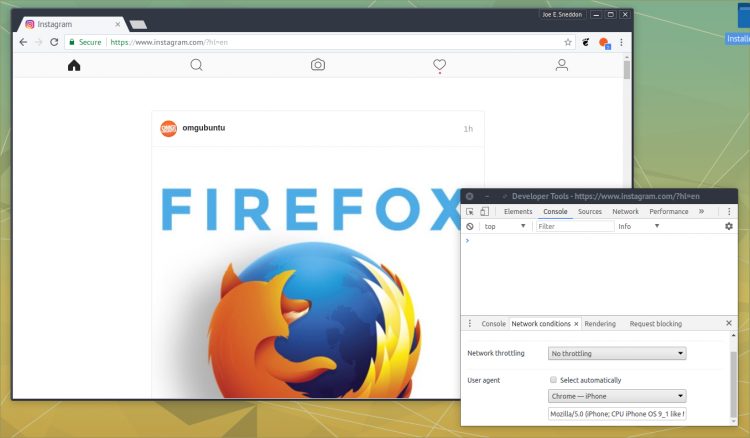Image resolution: width=750 pixels, height=438 pixels.
Task: Open Instagram home feed icon
Action: [74, 65]
